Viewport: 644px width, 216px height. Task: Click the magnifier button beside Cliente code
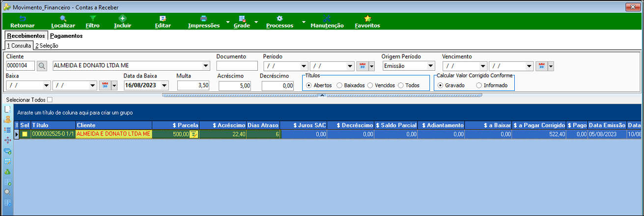pyautogui.click(x=42, y=66)
